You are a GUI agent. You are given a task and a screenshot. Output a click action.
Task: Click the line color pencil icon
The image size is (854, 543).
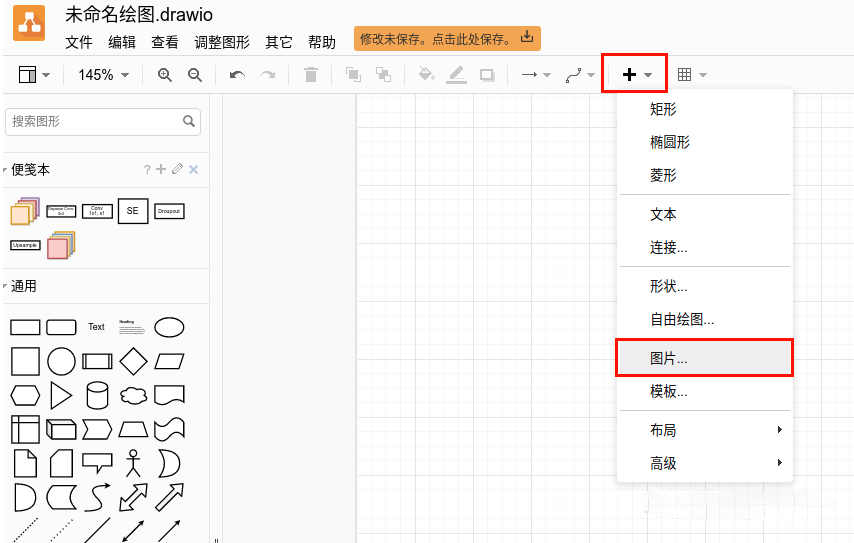[456, 75]
